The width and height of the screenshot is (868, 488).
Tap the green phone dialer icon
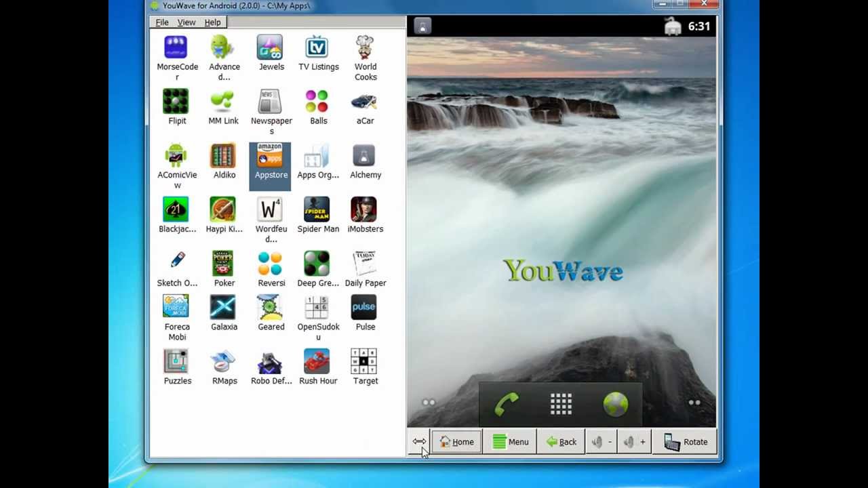[506, 405]
